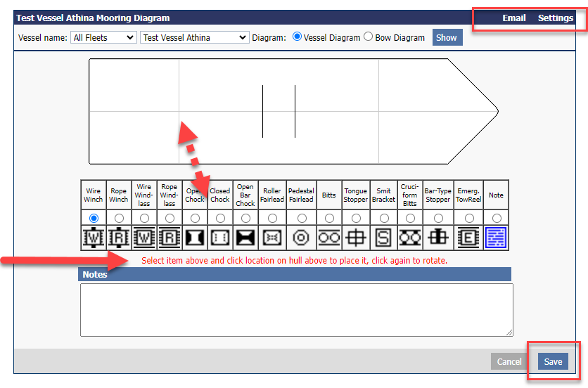Click the Cancel button
Screen dimensions: 588x388
(509, 361)
